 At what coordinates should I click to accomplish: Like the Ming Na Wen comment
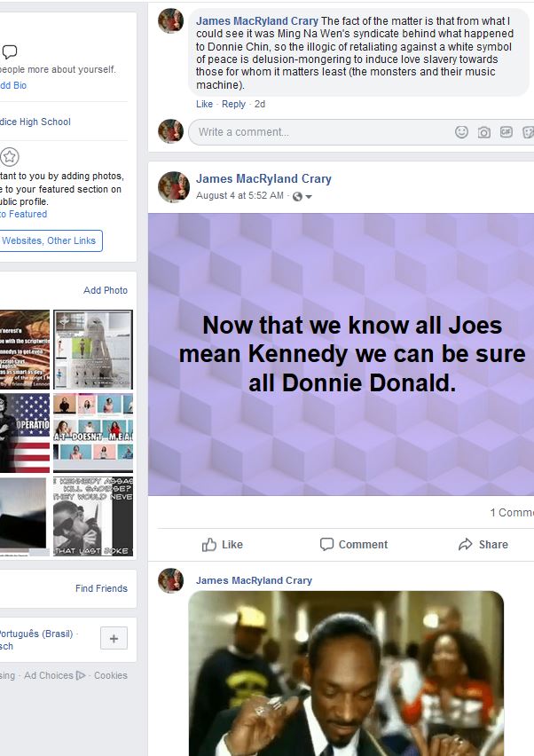(x=204, y=104)
